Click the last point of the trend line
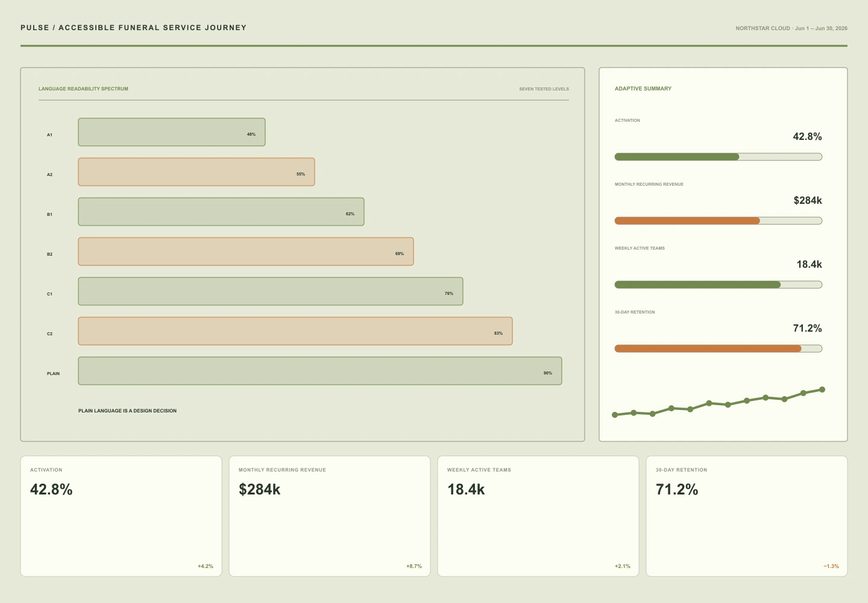868x603 pixels. (822, 390)
